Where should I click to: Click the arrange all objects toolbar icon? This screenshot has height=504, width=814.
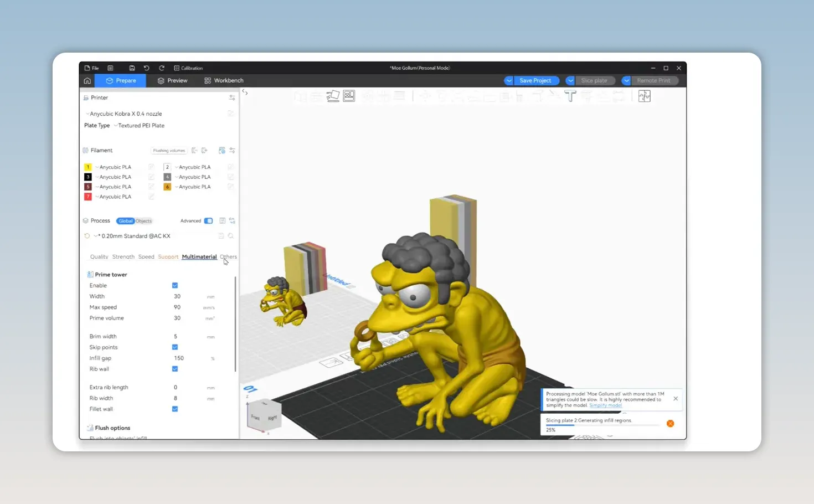tap(349, 96)
